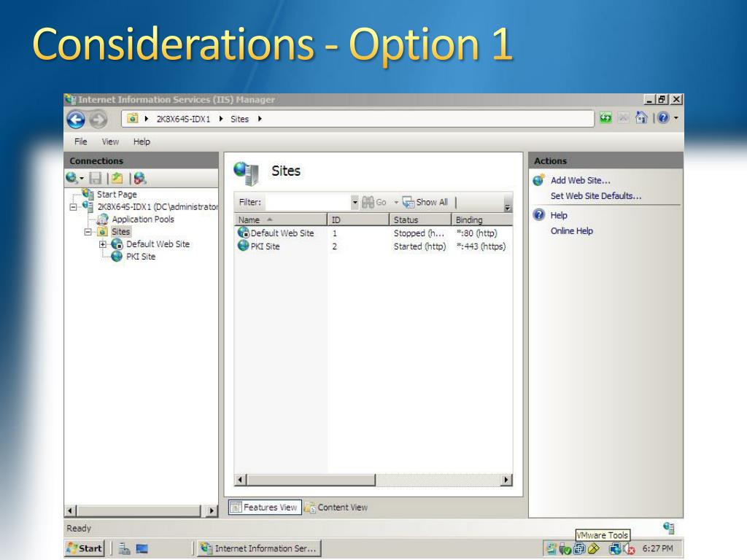Open dropdown arrow next to toolbar Help icon
This screenshot has height=560, width=747.
[676, 117]
